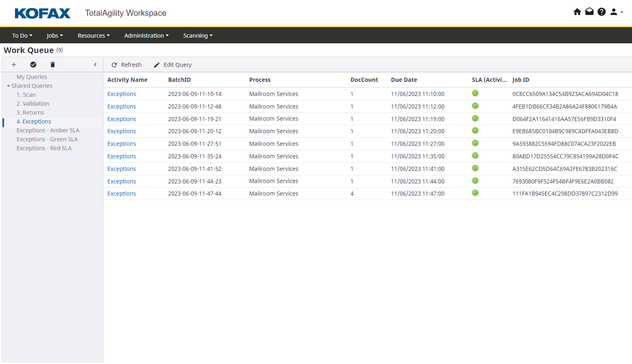The width and height of the screenshot is (632, 364).
Task: Open Exceptions for batch 2023-06-09-11-10-14
Action: (122, 94)
